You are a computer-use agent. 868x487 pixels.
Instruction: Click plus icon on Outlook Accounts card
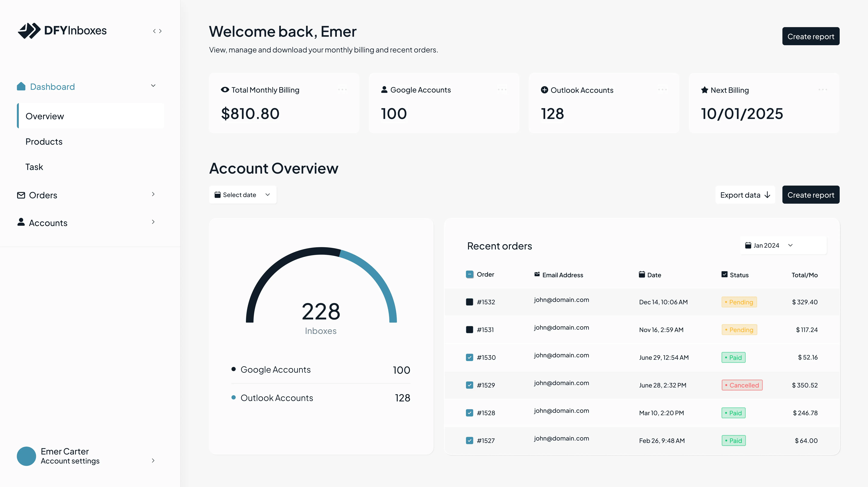tap(544, 90)
